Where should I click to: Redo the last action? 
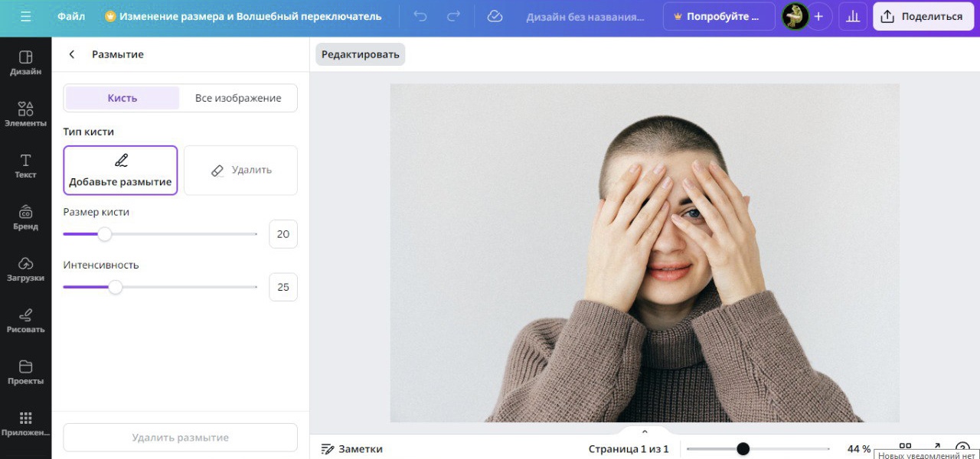click(x=454, y=16)
